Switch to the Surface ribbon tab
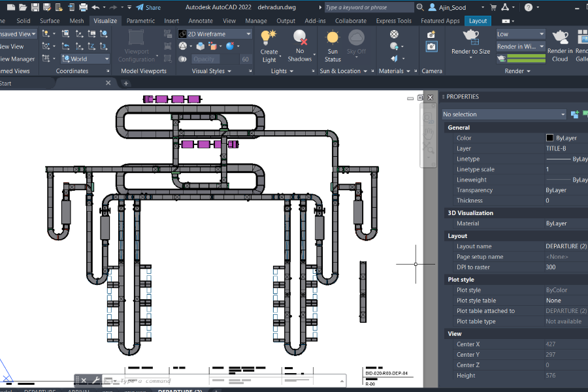 (50, 21)
